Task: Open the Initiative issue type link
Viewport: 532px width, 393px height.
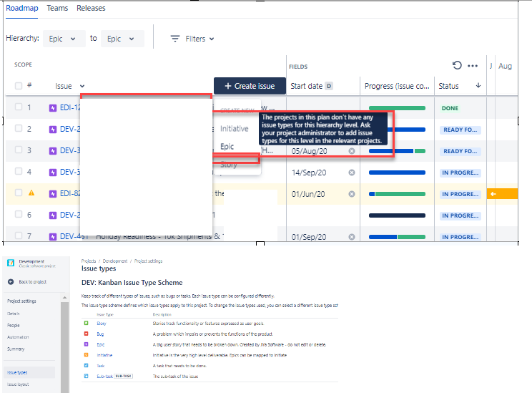Action: [104, 355]
